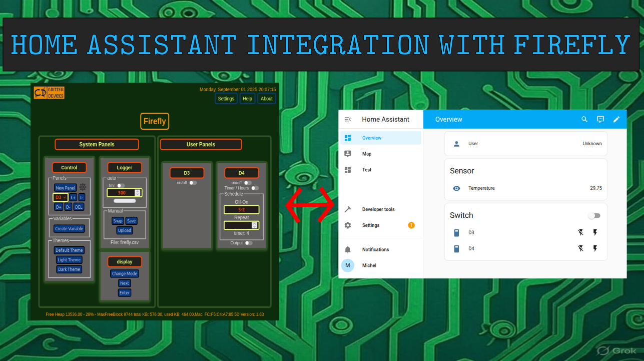This screenshot has height=361, width=644.
Task: Toggle the D3 panel on/off switch
Action: tap(193, 183)
